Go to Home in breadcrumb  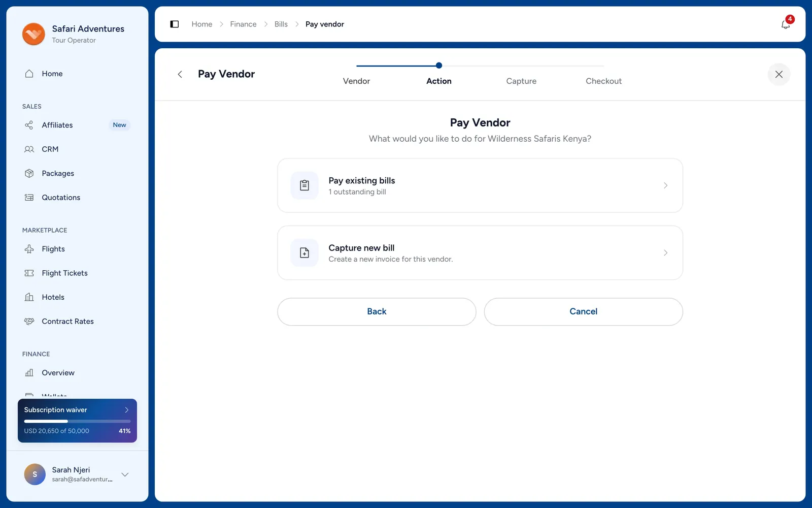pos(202,24)
